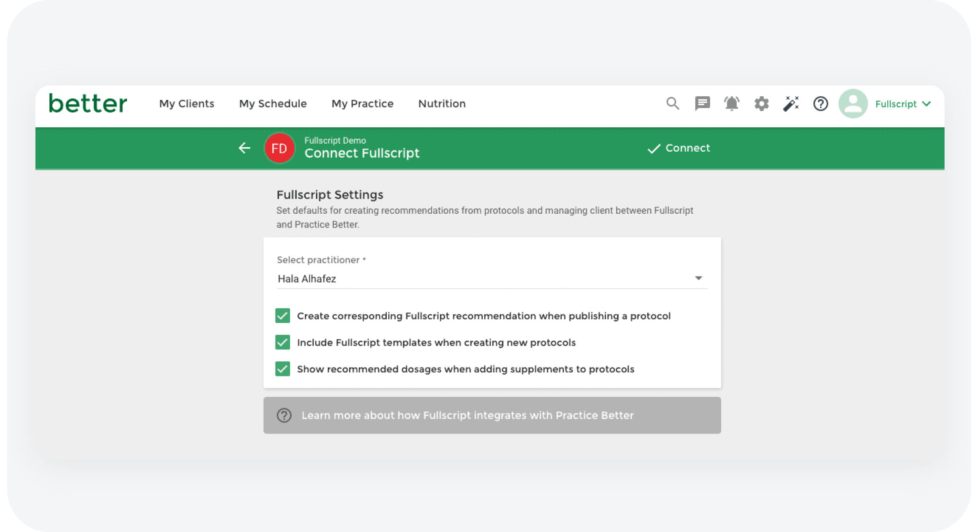The image size is (980, 532).
Task: Expand the Select practitioner dropdown arrow
Action: pyautogui.click(x=699, y=278)
